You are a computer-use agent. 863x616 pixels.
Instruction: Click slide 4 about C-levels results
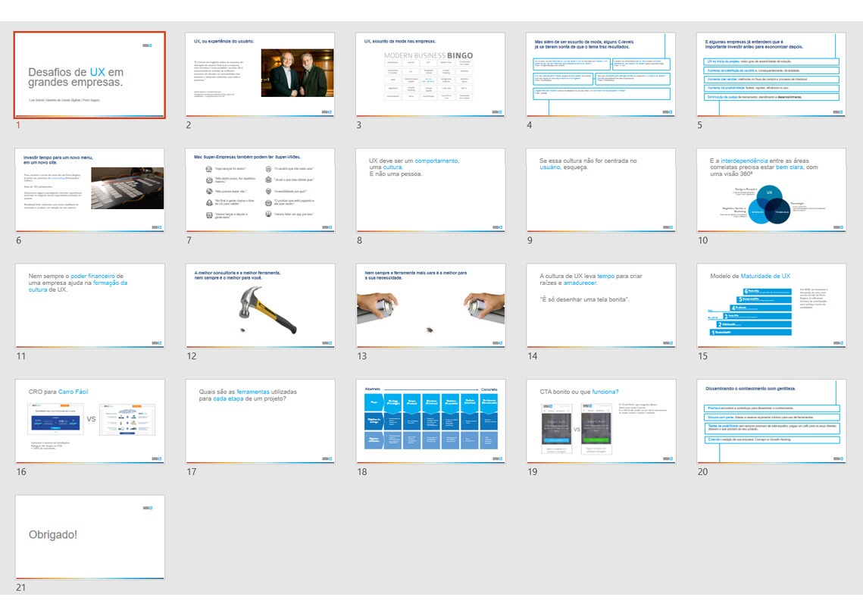pos(602,75)
